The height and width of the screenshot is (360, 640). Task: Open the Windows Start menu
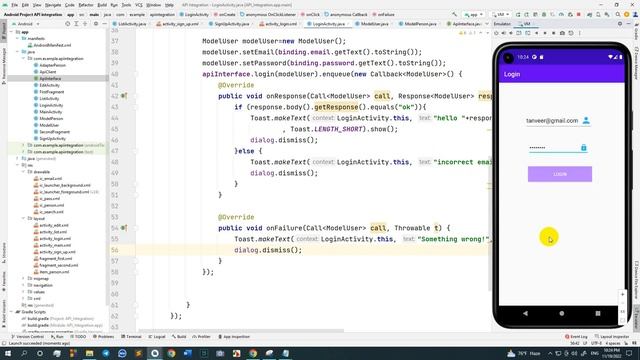[8, 353]
